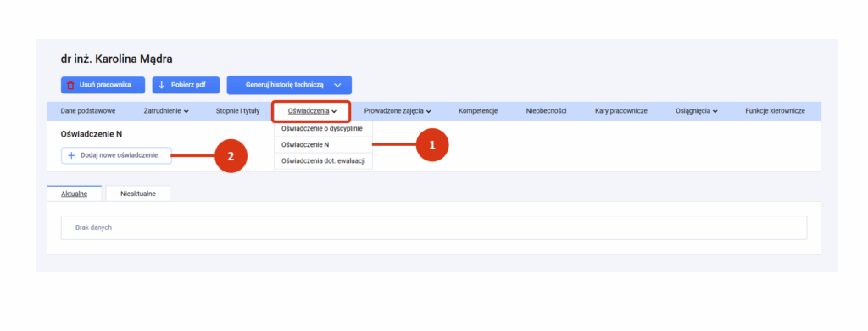Screen dimensions: 868x331
Task: Switch to the Aktualne tab
Action: pos(75,194)
